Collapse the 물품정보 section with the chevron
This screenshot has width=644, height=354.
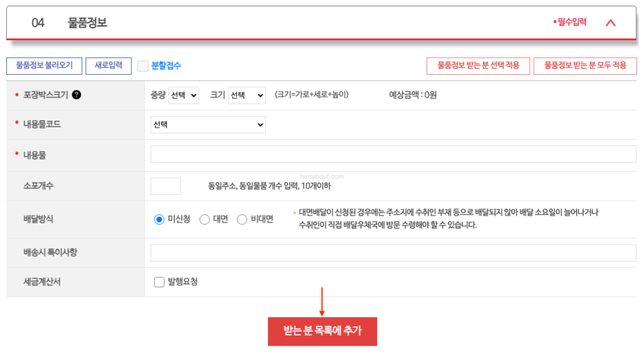coord(611,23)
